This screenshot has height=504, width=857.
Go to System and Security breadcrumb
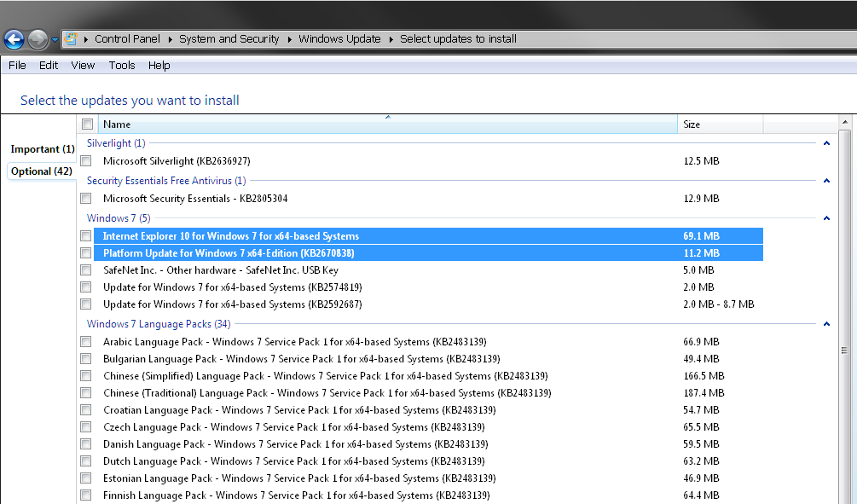pos(229,39)
